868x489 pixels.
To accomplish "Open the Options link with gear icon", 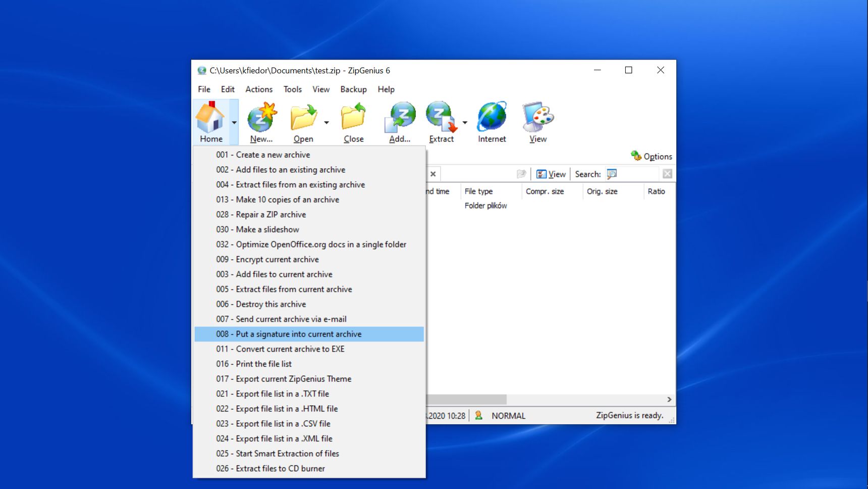I will (652, 156).
